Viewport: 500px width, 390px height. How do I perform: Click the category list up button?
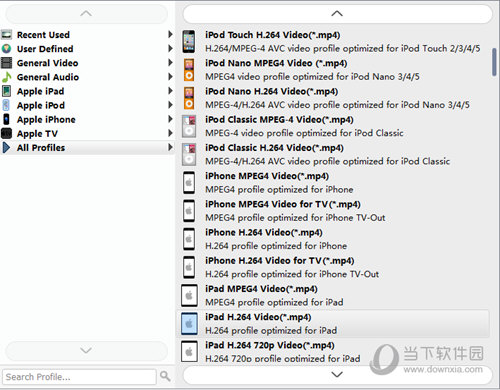point(86,14)
